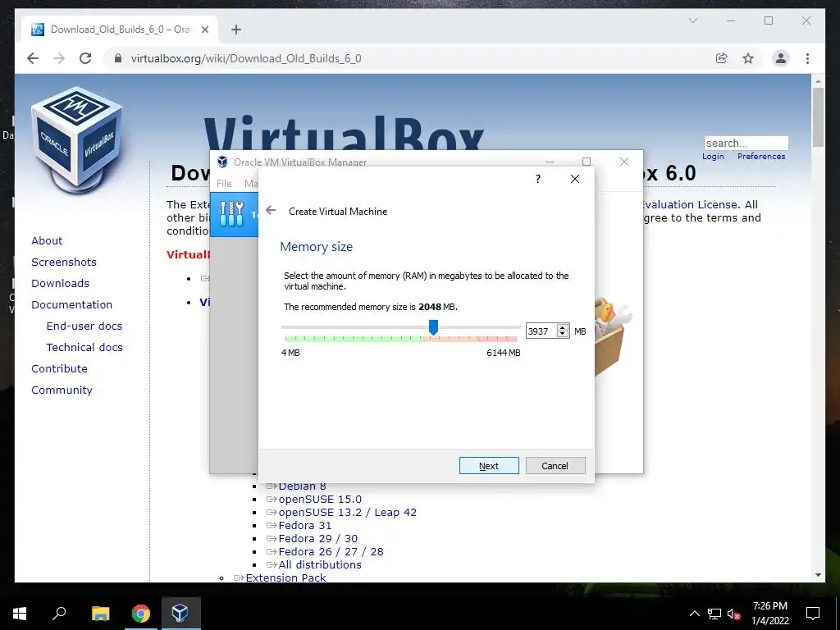
Task: Cancel the Create Virtual Machine wizard
Action: click(x=555, y=466)
